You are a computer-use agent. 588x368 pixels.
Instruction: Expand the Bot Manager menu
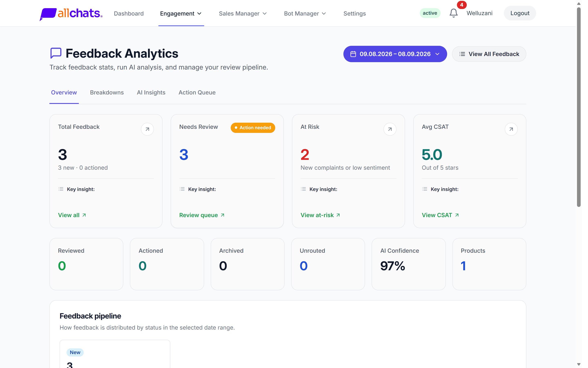coord(305,13)
